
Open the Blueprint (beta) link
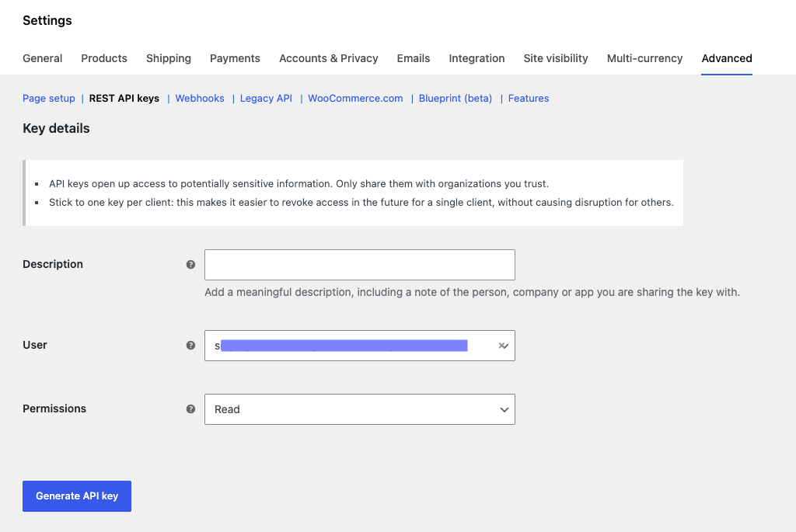[456, 99]
